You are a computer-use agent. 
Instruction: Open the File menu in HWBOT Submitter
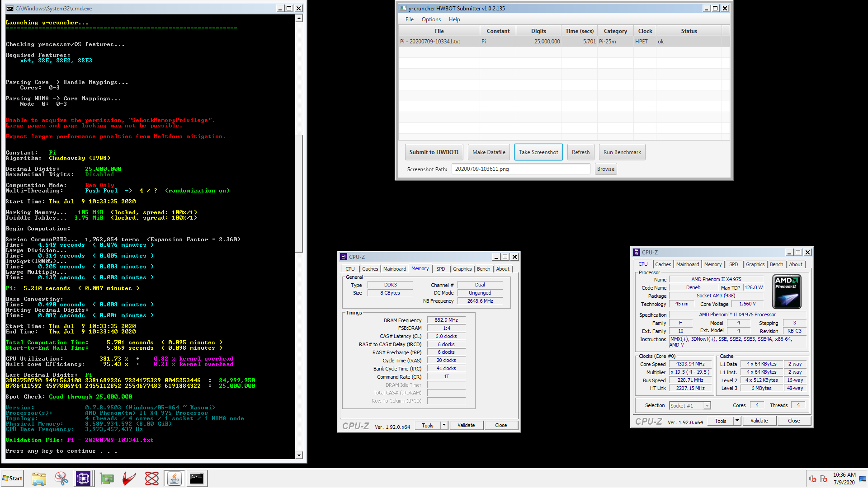[409, 19]
